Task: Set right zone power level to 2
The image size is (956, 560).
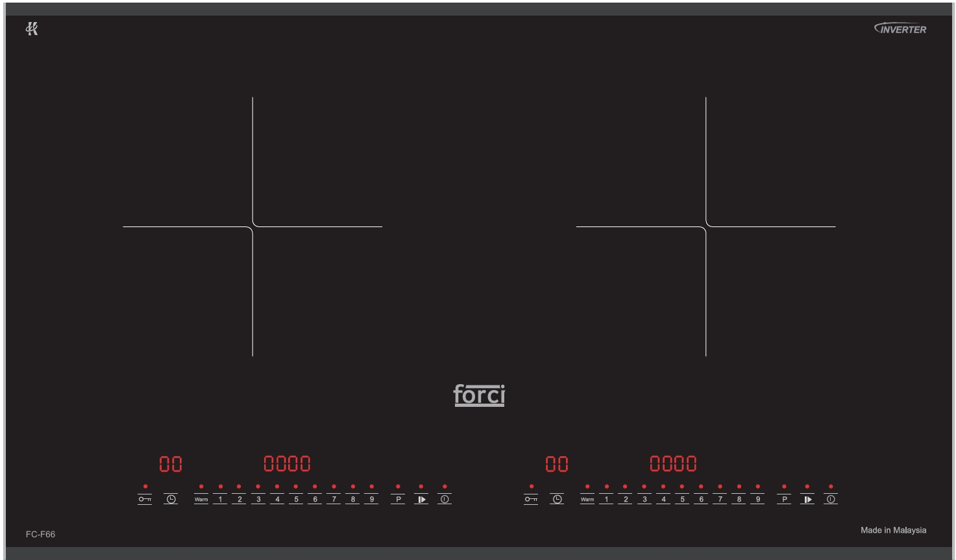Action: click(625, 499)
